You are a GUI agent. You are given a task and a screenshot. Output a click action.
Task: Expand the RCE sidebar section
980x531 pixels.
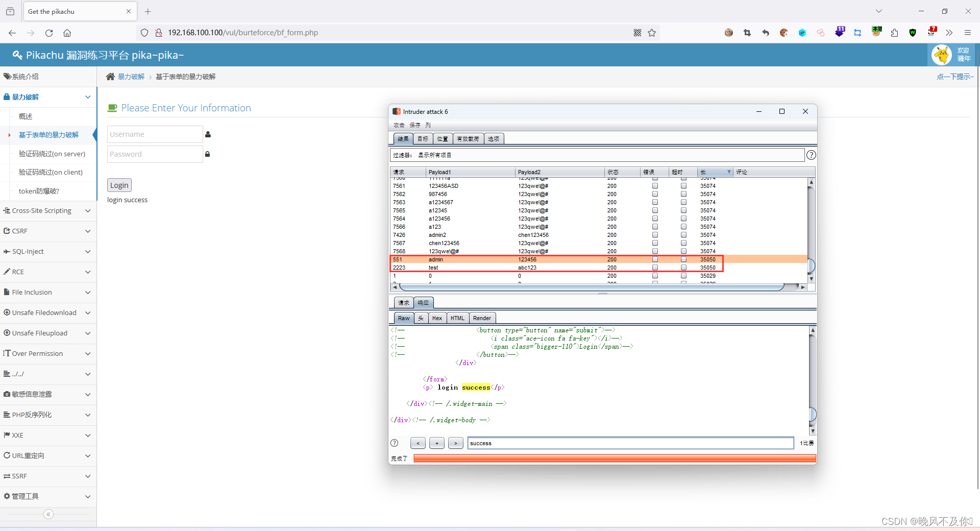pos(48,272)
